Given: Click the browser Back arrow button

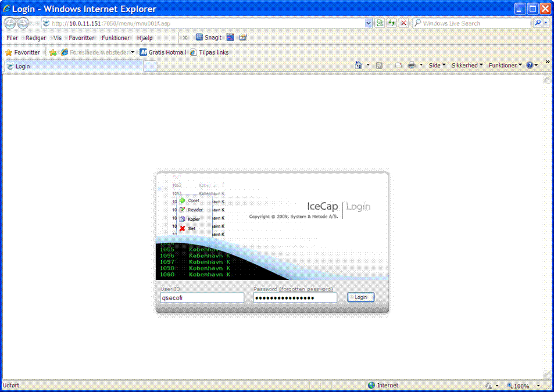Looking at the screenshot, I should [10, 23].
